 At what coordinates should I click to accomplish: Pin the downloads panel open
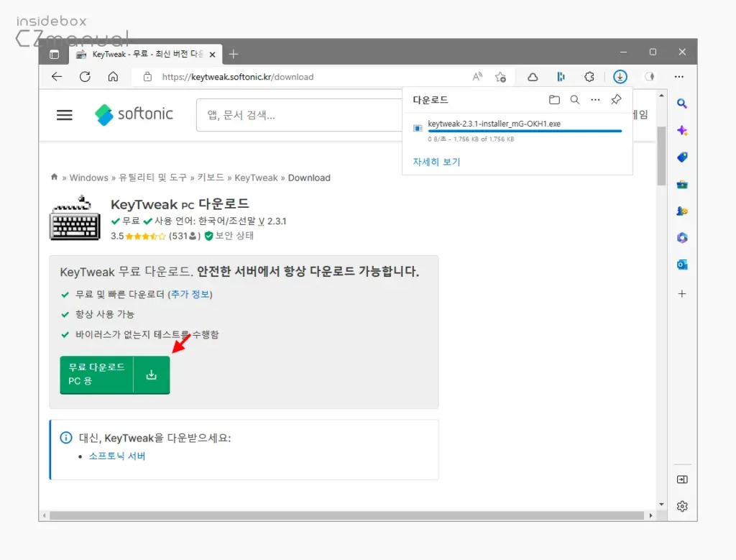click(x=616, y=100)
